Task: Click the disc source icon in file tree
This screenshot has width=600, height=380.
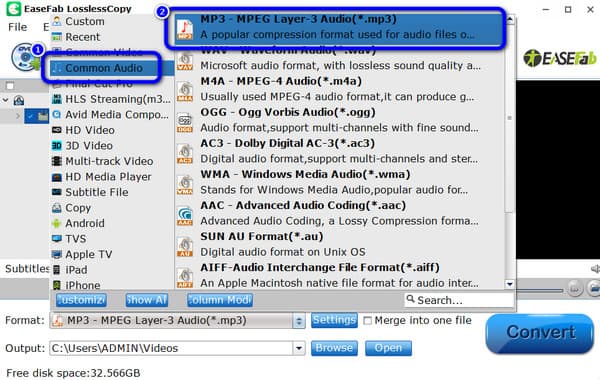Action: (19, 100)
